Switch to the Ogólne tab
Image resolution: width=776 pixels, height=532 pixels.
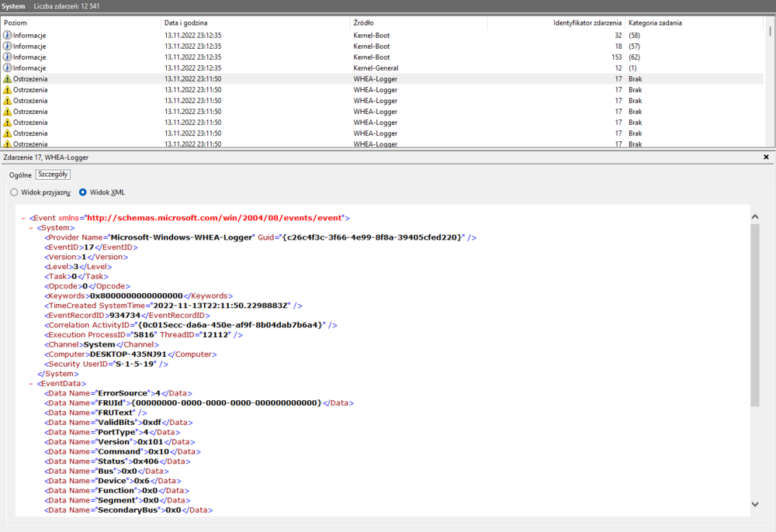(x=20, y=175)
